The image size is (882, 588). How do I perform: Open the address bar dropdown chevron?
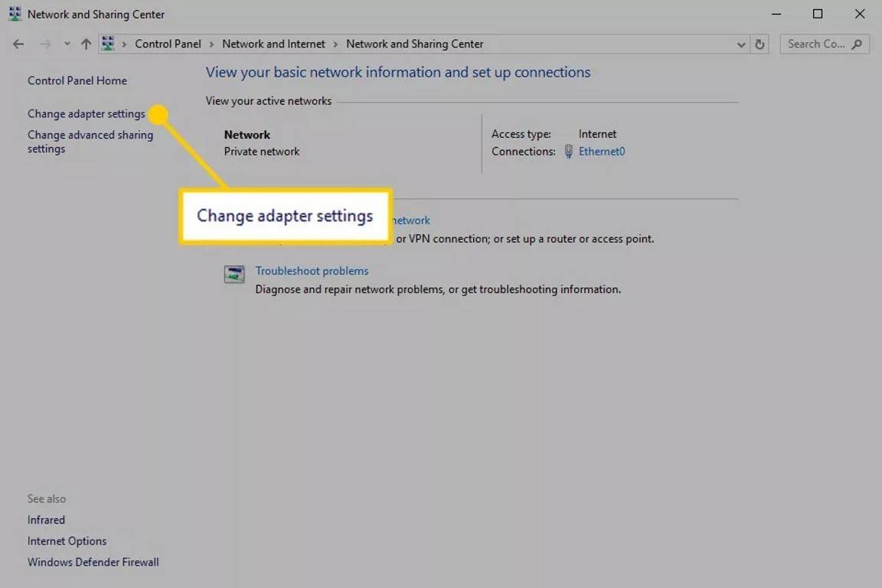pyautogui.click(x=740, y=44)
